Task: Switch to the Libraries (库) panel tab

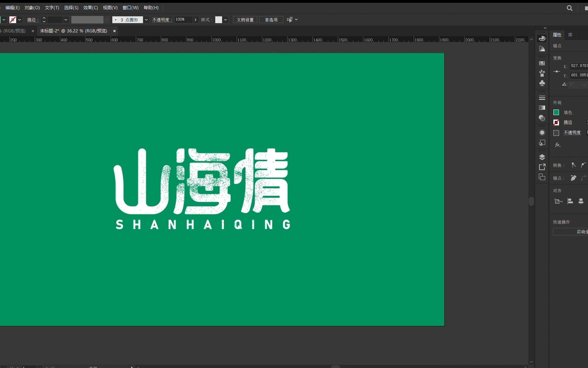Action: [570, 35]
